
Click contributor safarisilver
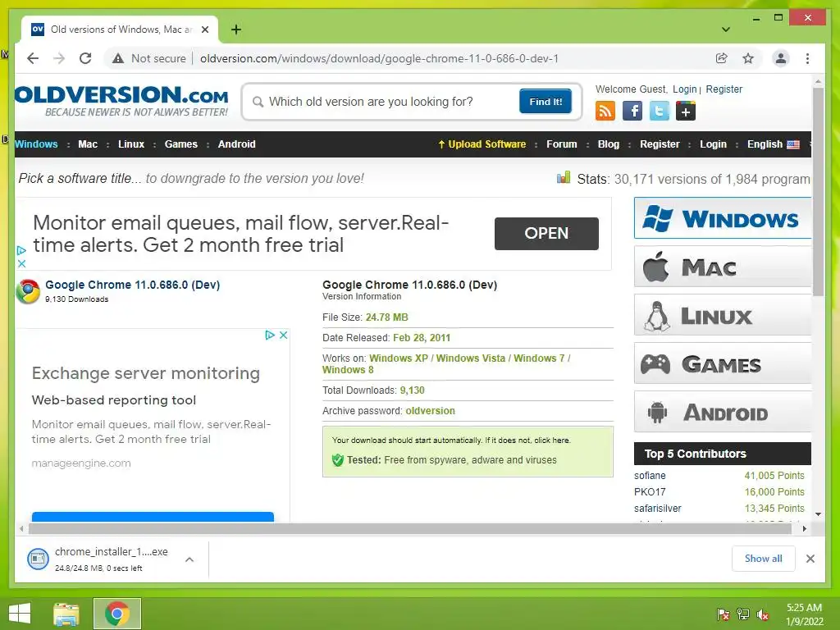click(x=657, y=509)
